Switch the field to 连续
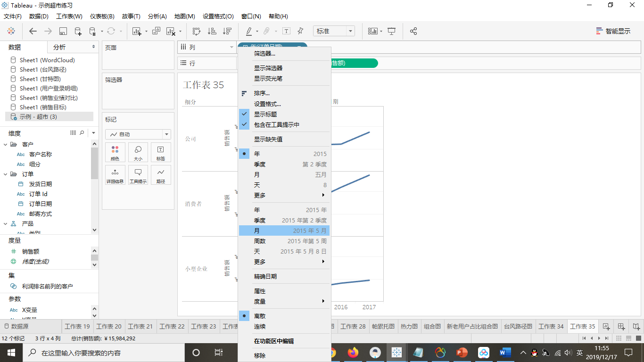Screen dimensions: 644x362 click(284, 327)
